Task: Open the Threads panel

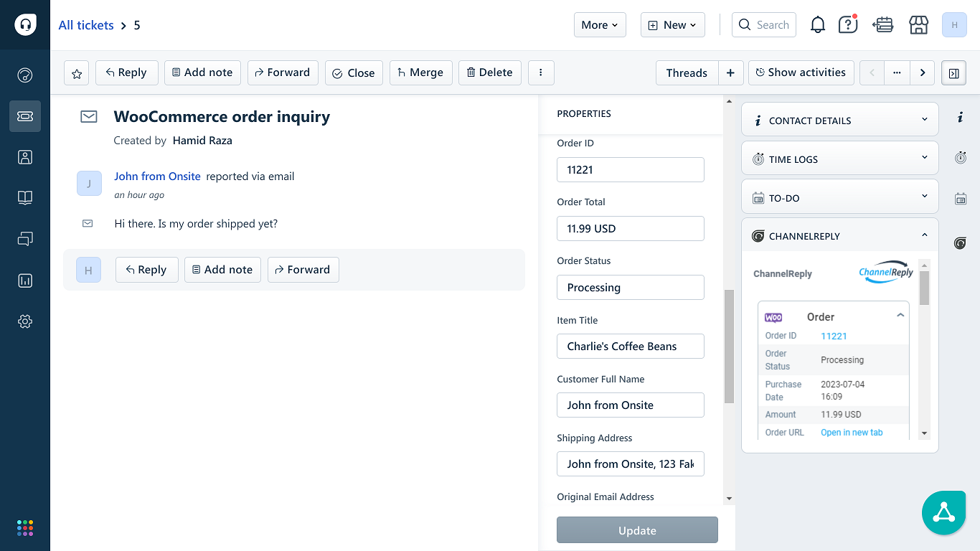Action: click(x=687, y=72)
